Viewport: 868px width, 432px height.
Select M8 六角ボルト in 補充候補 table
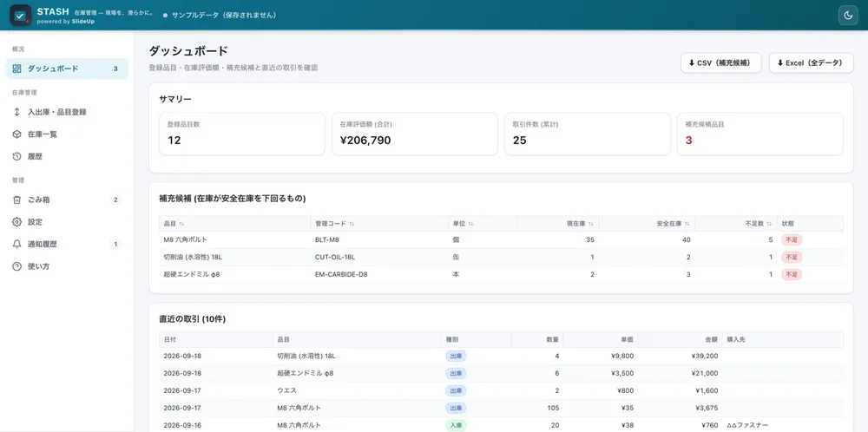tap(187, 240)
